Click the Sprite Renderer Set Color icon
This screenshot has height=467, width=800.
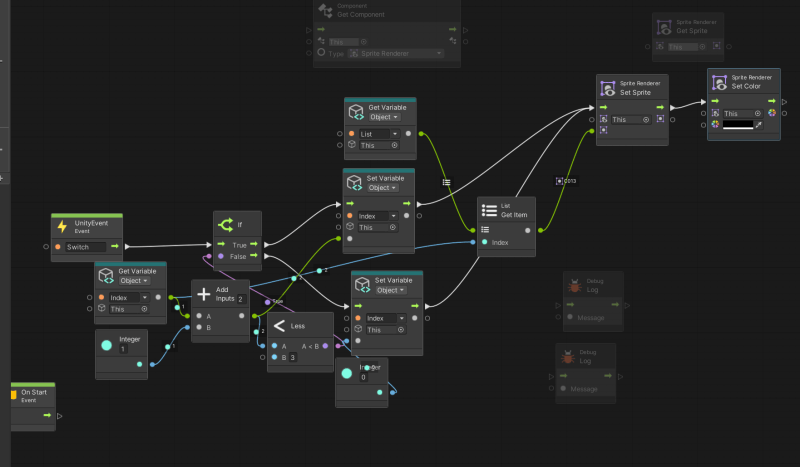tap(719, 82)
